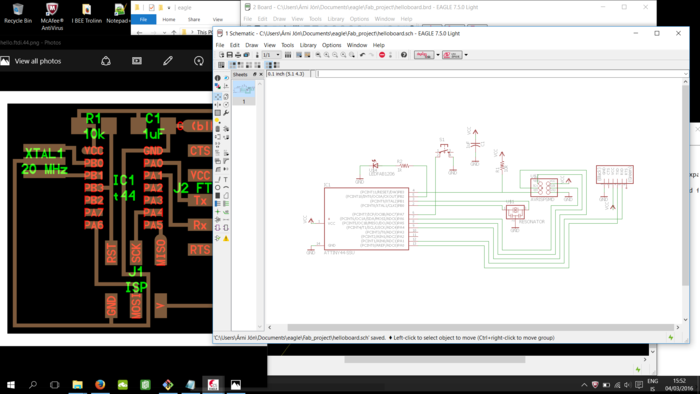This screenshot has width=700, height=394.
Task: Select the View tab in File Explorer
Action: point(217,19)
